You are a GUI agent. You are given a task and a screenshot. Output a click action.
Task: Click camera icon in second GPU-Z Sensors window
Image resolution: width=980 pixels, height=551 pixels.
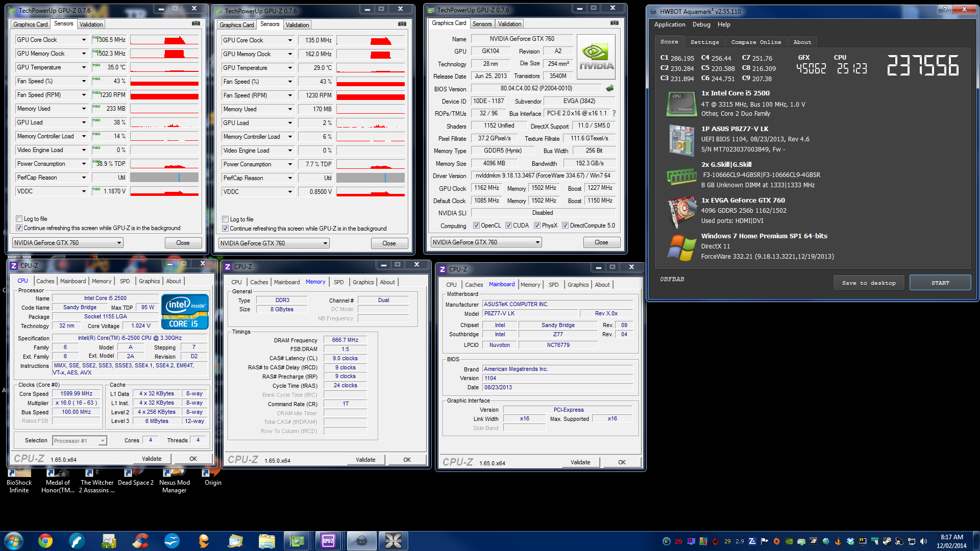coord(402,24)
